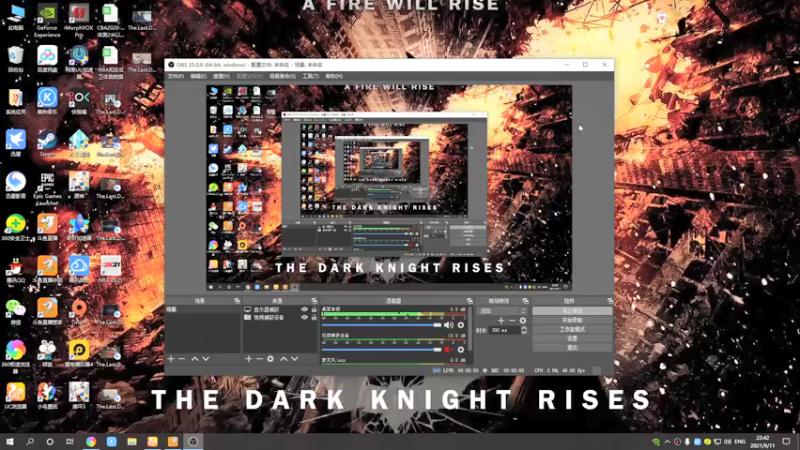
Task: Click the transition duration 300 ms field
Action: (505, 330)
